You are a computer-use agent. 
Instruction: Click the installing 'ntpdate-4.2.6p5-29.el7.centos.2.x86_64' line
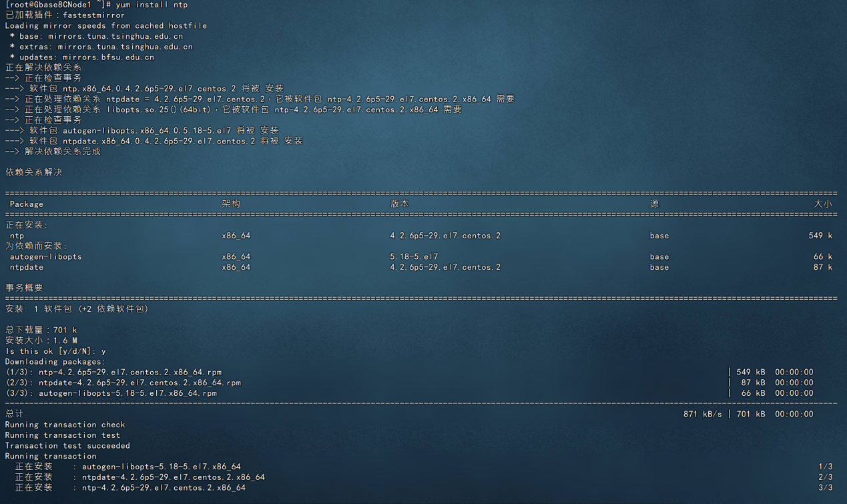click(140, 477)
